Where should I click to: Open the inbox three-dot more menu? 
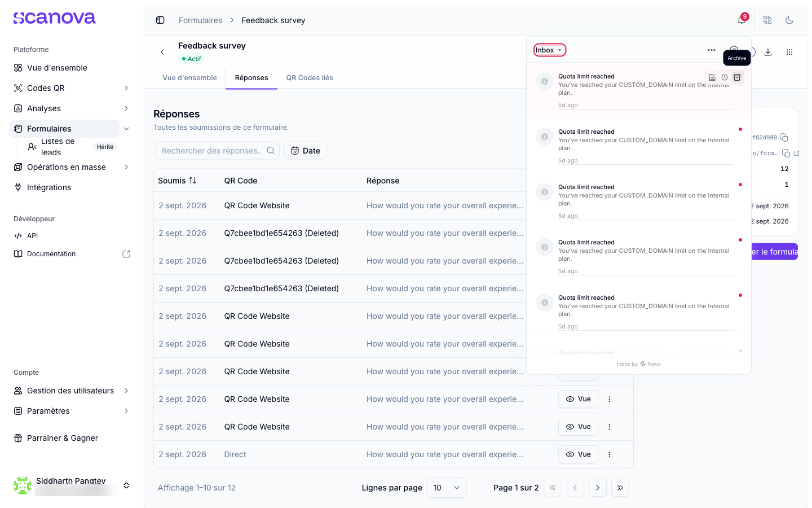712,50
